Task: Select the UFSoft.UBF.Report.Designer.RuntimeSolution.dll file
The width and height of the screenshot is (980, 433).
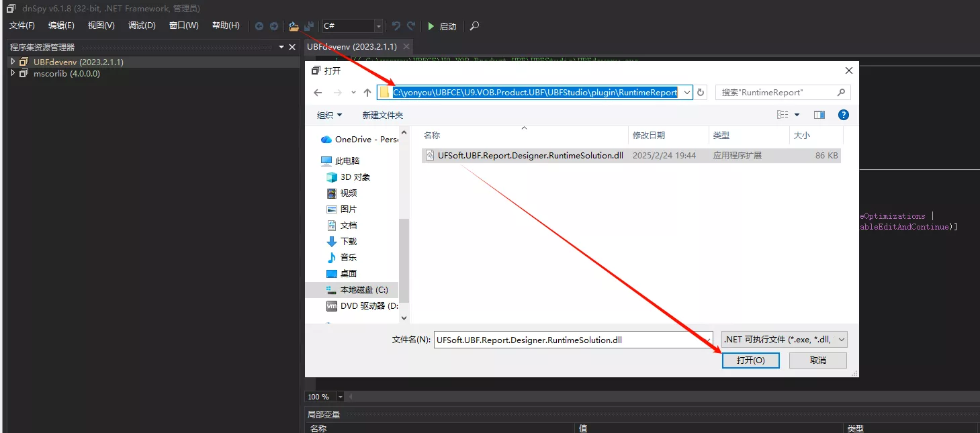Action: [x=525, y=155]
